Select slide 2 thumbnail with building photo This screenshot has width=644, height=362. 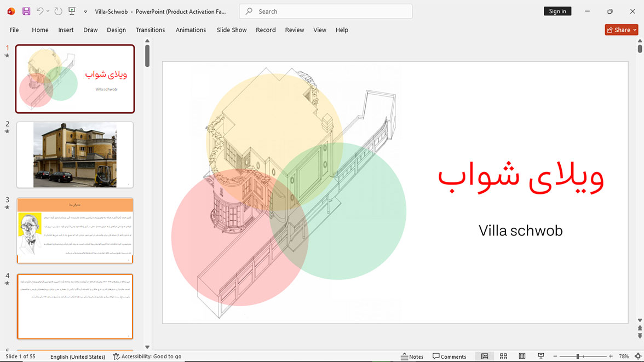click(75, 155)
